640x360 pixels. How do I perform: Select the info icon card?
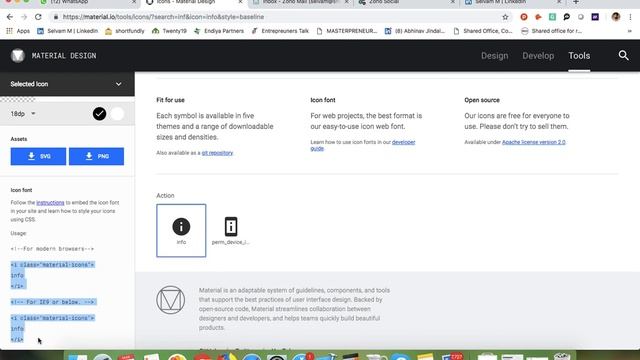(181, 231)
